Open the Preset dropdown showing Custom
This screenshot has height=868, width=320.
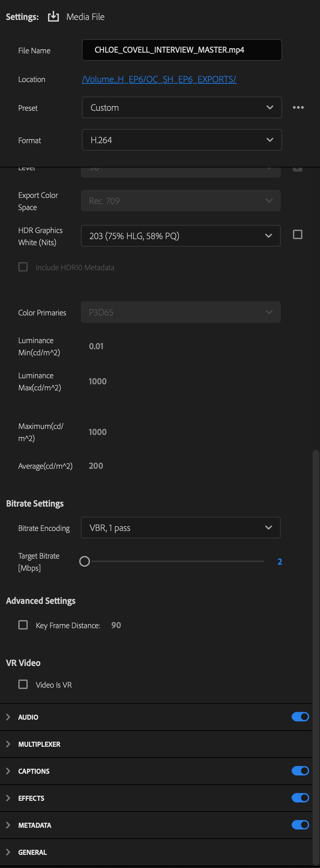point(182,107)
